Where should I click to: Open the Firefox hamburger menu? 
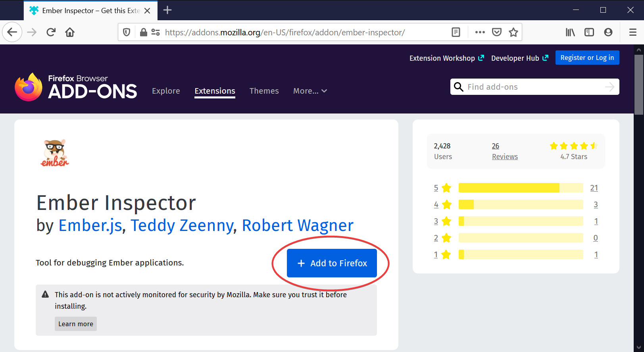point(633,32)
